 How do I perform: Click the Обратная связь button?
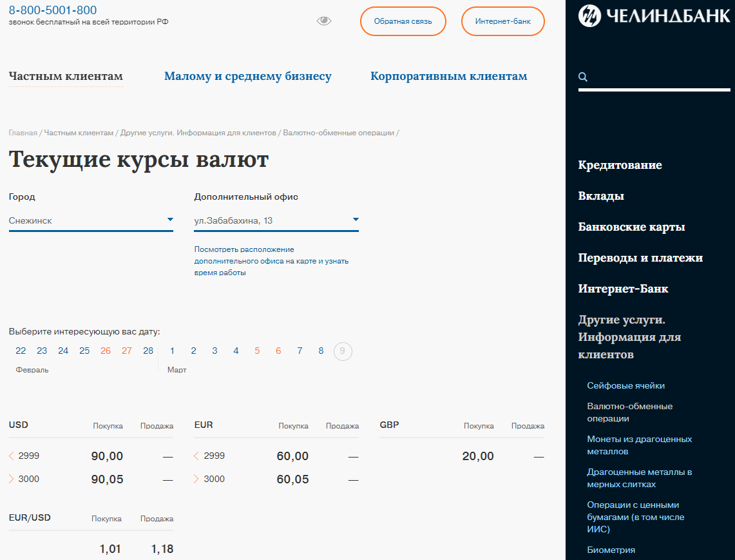(x=403, y=21)
